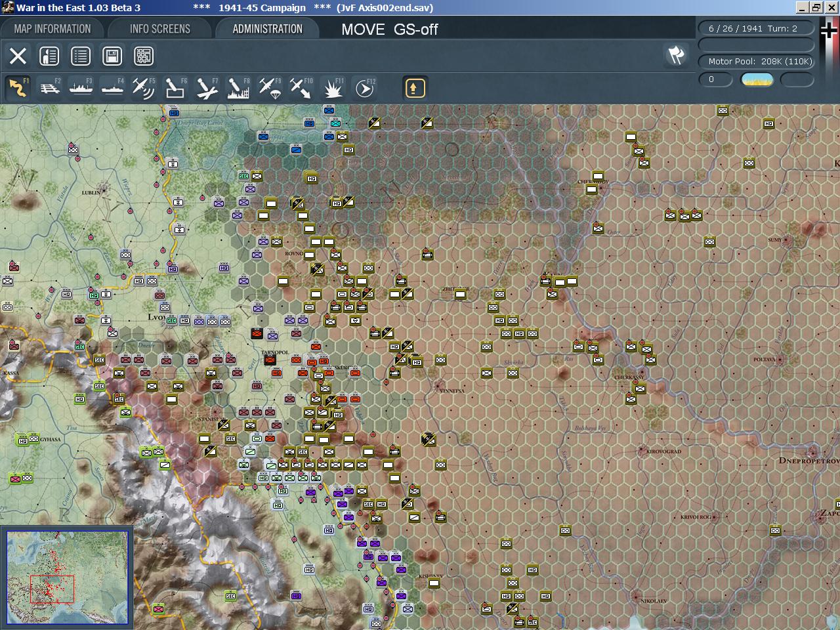Select the cyan unit counter near Dnepr-Bug Canal
Screen dimensions: 840x630
(x=335, y=123)
